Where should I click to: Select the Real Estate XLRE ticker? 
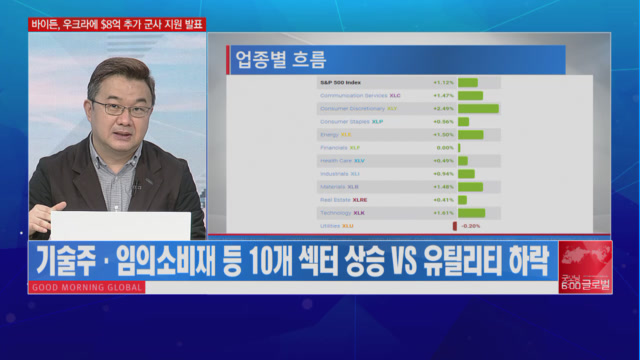pyautogui.click(x=360, y=200)
